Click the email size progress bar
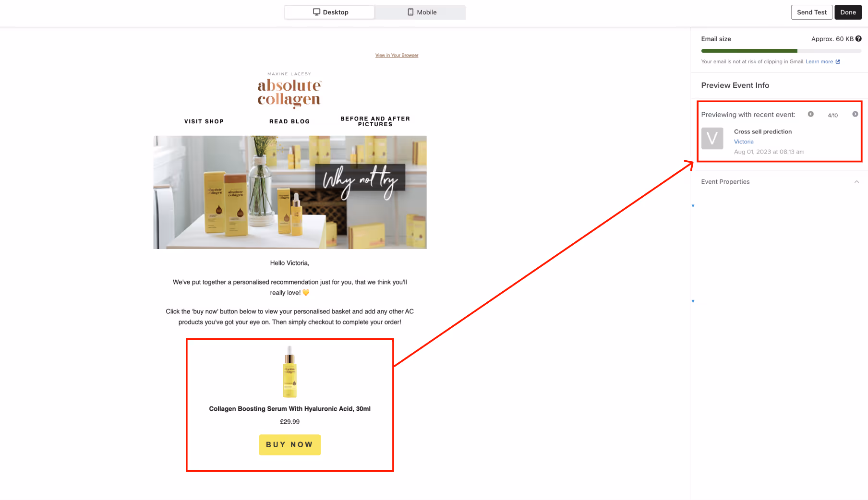The image size is (868, 500). pos(781,51)
